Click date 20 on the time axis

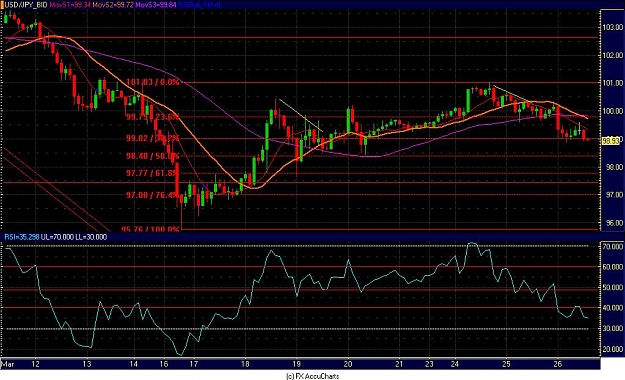348,364
